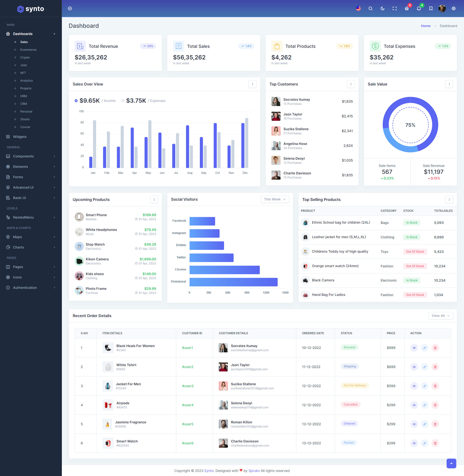Delete the Smart Watch order row
The width and height of the screenshot is (464, 476).
[435, 443]
